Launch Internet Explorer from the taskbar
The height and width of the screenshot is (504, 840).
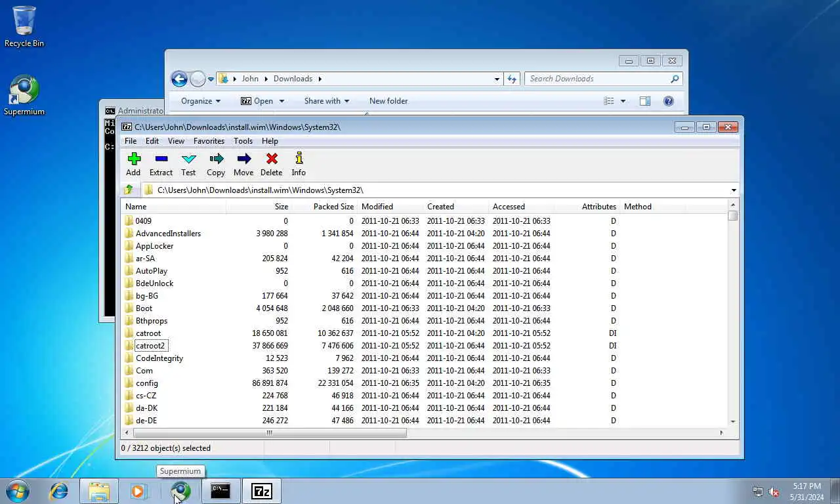click(x=59, y=491)
